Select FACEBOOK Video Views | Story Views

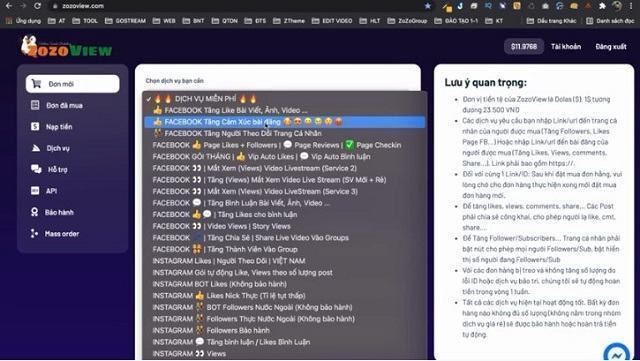284,226
